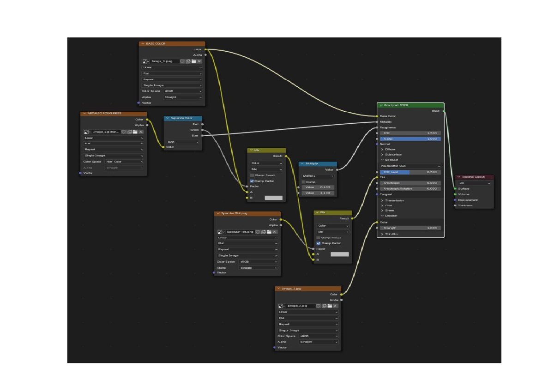Screen dimensions: 554x392
Task: Click the Multiply node Value field 0.400
Action: [318, 187]
